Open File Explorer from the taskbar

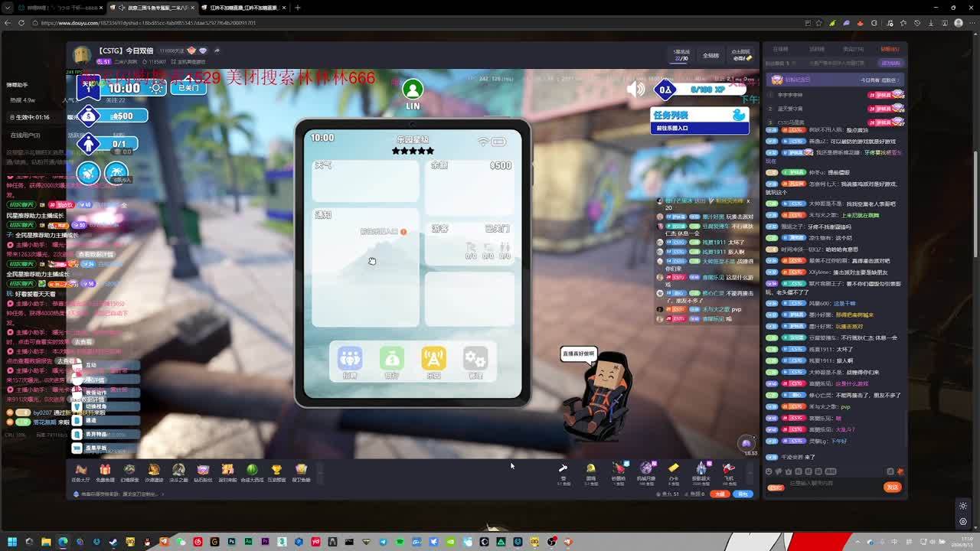coord(46,542)
